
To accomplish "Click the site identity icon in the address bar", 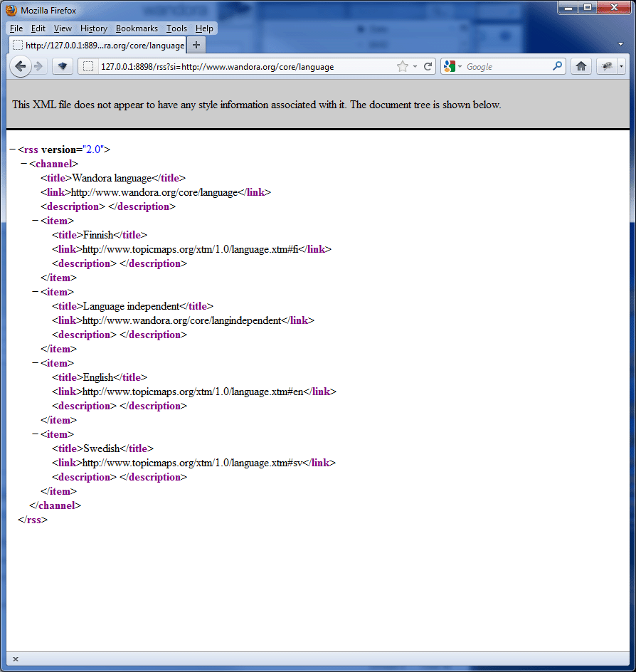I will (88, 66).
